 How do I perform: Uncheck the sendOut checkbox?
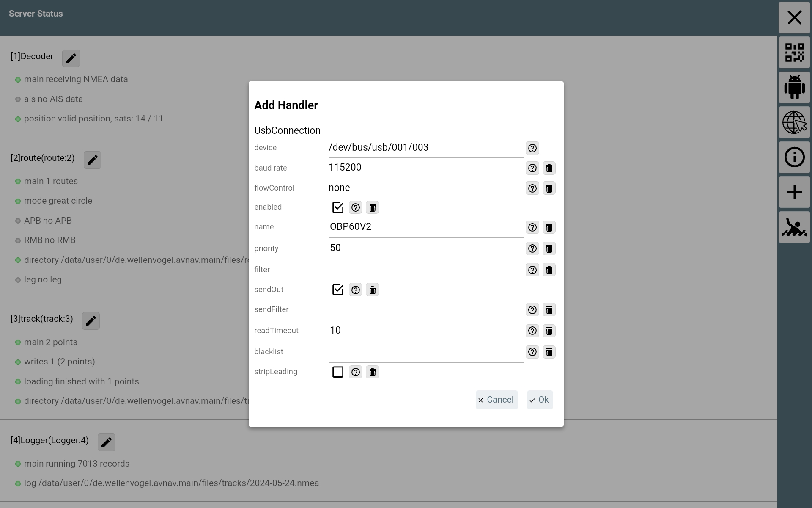[x=338, y=290]
